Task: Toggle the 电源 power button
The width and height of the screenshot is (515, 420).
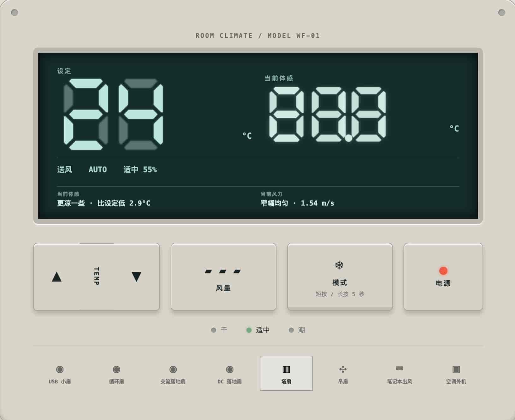Action: (443, 277)
